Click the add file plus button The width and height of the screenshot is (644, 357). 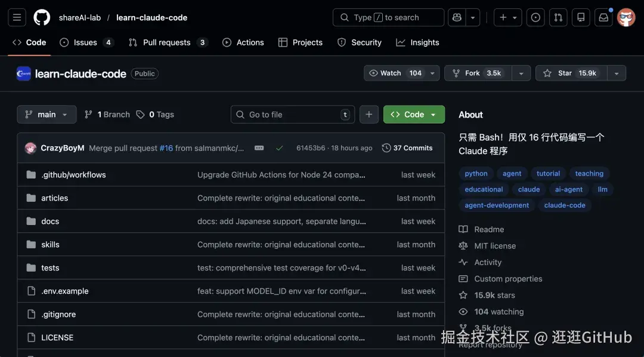point(369,115)
